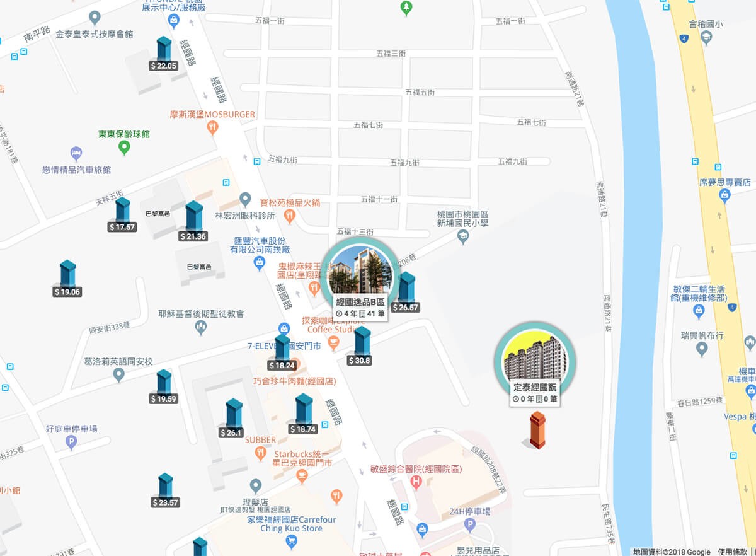756x556 pixels.
Task: Click the 家樂福經國店 Carrefour label
Action: [292, 524]
